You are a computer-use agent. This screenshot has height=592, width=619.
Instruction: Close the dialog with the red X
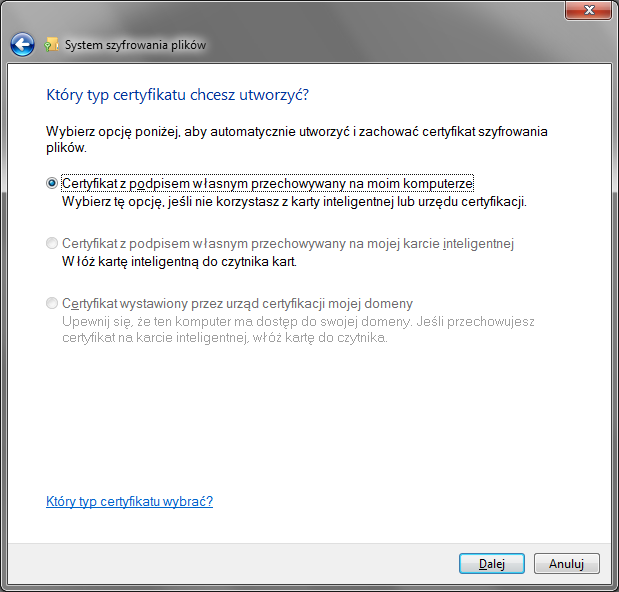pyautogui.click(x=588, y=10)
